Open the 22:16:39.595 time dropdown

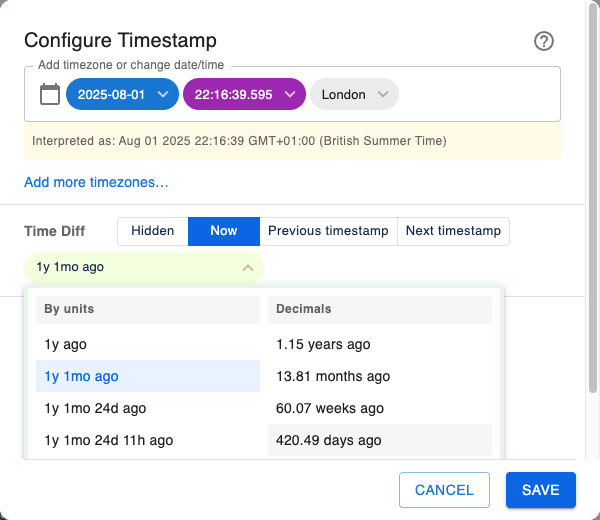(x=244, y=94)
